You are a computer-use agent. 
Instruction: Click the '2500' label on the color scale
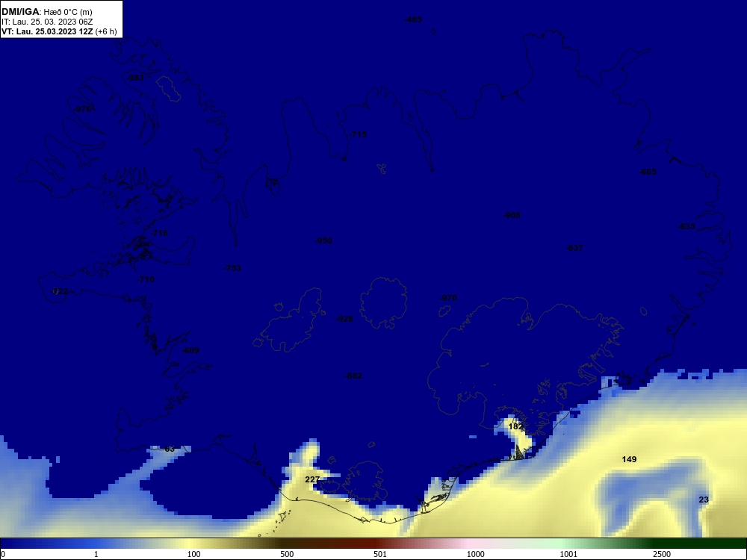click(x=662, y=554)
